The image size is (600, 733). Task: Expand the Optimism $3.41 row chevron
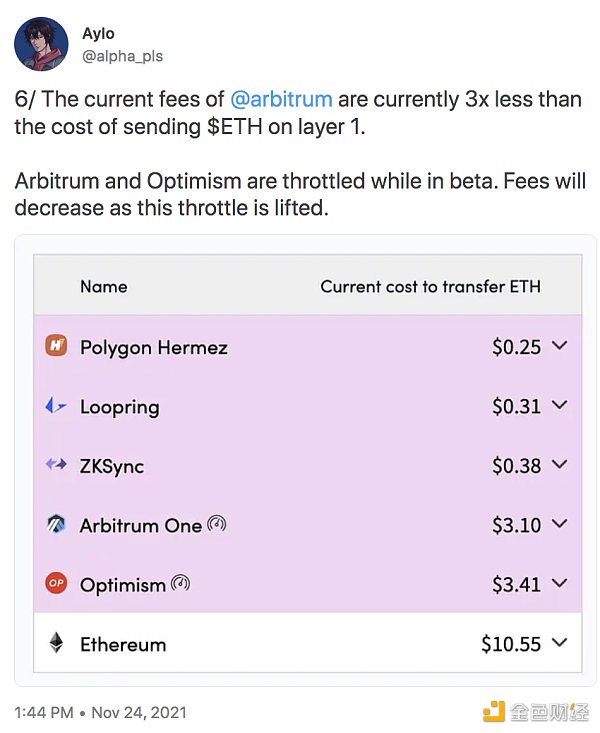point(559,584)
